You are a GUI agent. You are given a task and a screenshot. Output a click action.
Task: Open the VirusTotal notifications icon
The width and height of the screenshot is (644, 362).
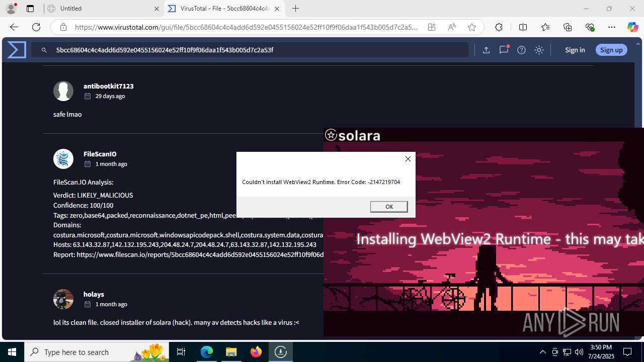point(504,50)
